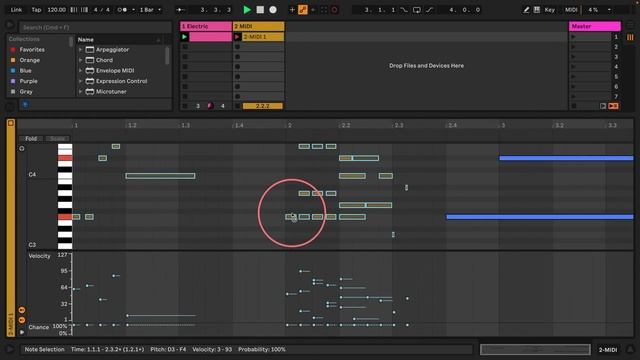Open the Metronome settings dropdown arrow
640x360 pixels.
pos(133,9)
